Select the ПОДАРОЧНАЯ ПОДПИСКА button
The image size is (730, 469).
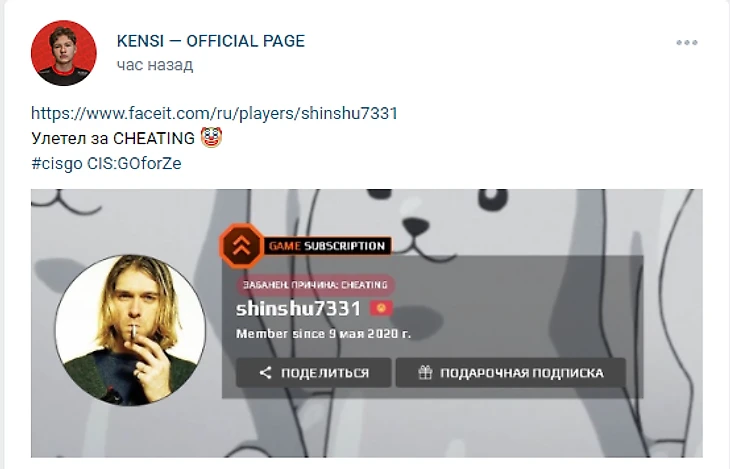tap(511, 373)
